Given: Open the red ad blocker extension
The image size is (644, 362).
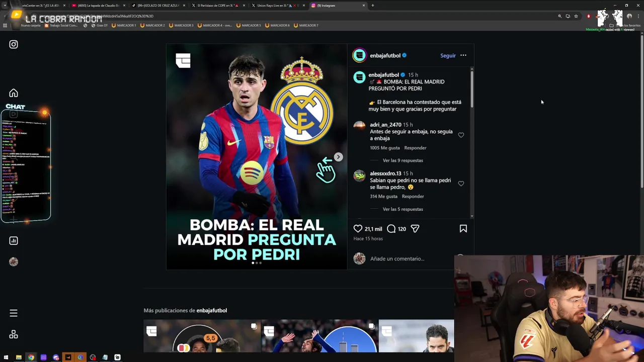Looking at the screenshot, I should coord(589,16).
